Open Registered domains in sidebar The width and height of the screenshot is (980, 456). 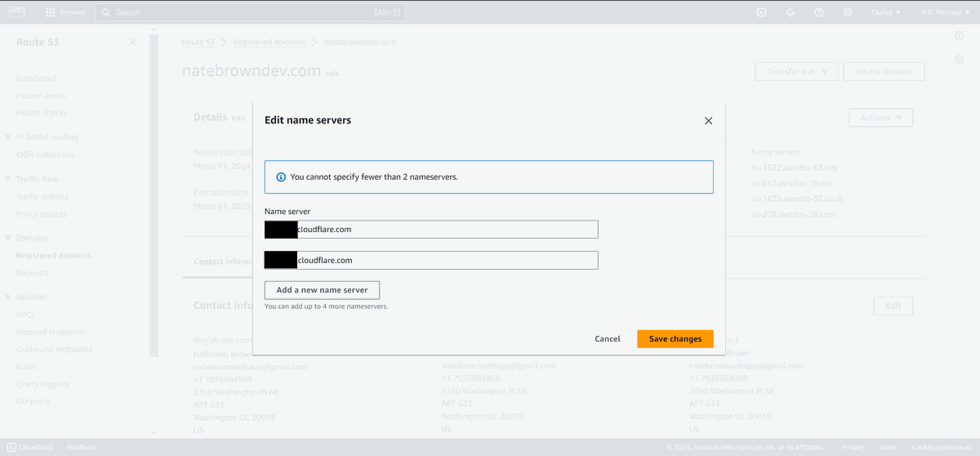(54, 256)
